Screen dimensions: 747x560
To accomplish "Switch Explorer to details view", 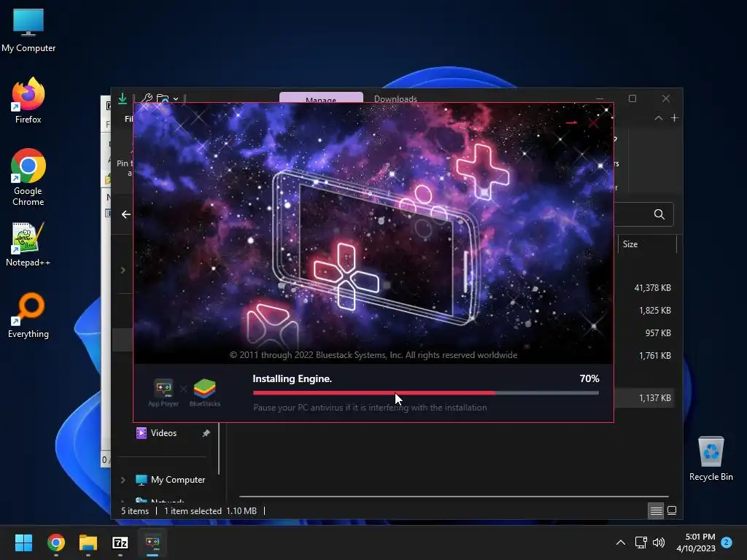I will (x=656, y=510).
